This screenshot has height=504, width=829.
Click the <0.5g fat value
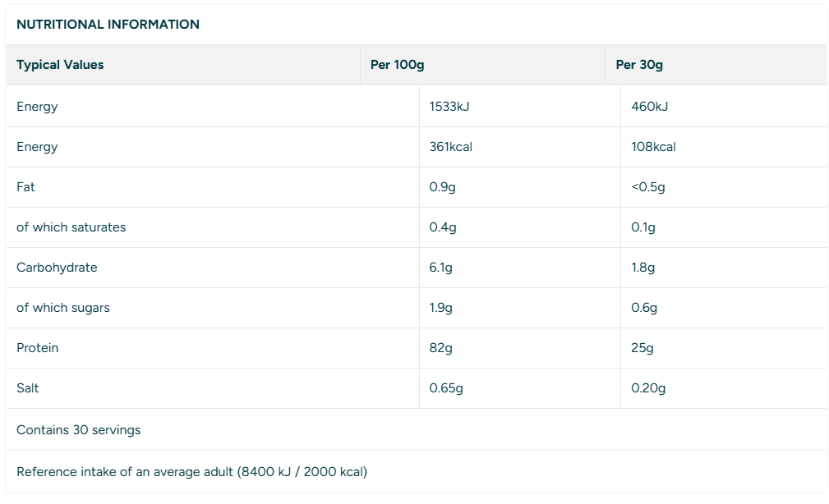tap(648, 187)
